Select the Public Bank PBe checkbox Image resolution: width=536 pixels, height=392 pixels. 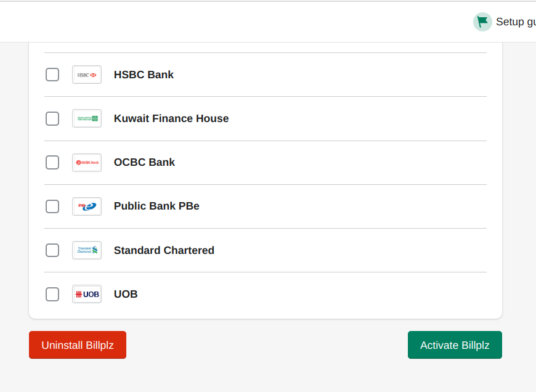coord(52,206)
